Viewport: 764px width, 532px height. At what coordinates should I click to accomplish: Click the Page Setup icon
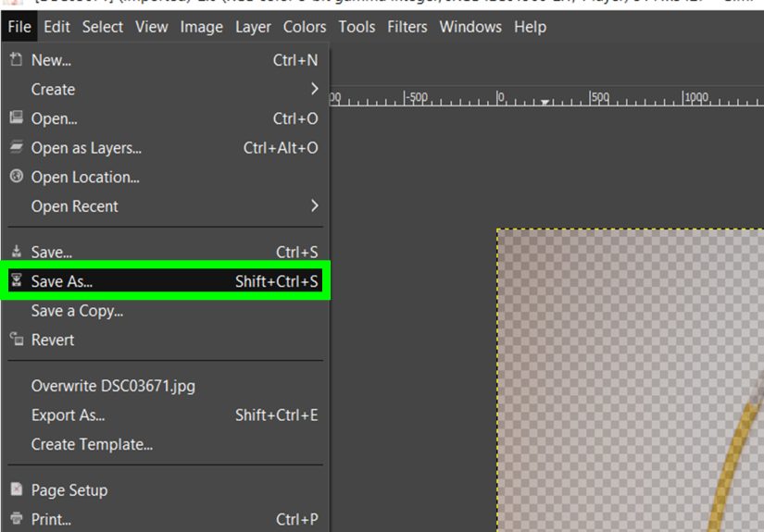(16, 489)
